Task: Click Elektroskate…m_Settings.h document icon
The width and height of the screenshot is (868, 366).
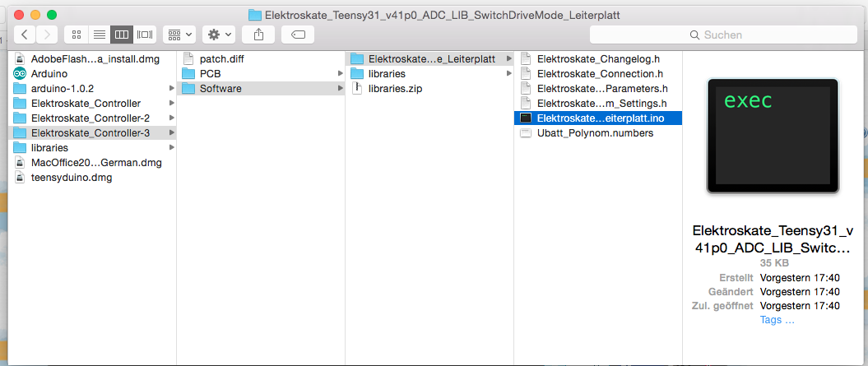Action: pyautogui.click(x=526, y=103)
